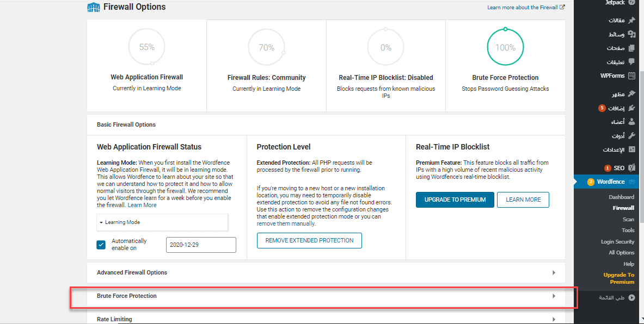Click the Jetpack icon in sidebar

click(x=631, y=3)
